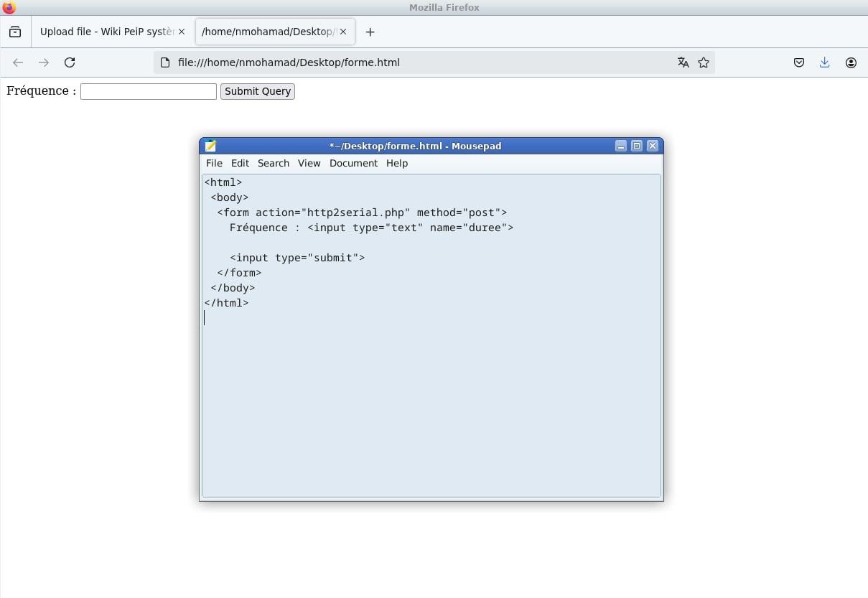Open the Mousepad File menu

[214, 163]
